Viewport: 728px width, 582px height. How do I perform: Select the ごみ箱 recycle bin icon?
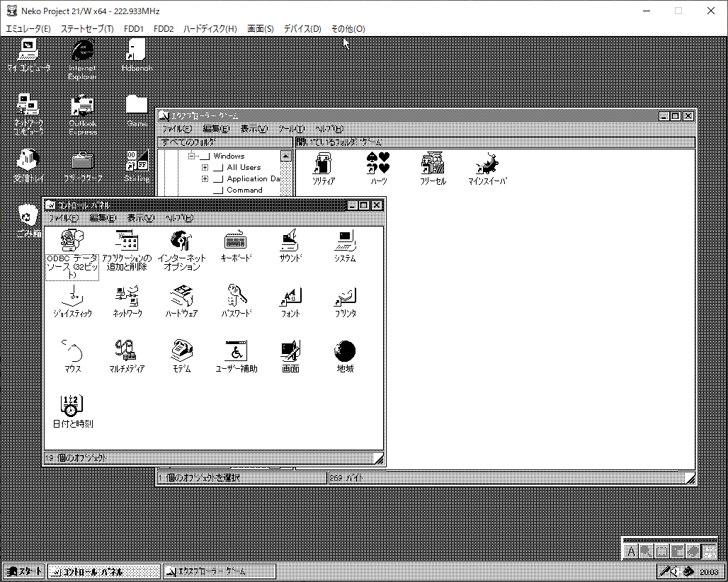(29, 222)
